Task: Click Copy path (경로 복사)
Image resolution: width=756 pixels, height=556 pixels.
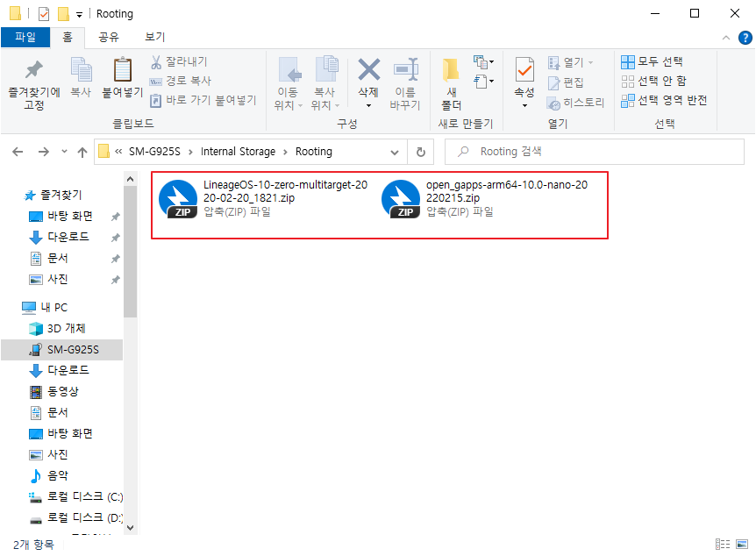Action: click(181, 81)
